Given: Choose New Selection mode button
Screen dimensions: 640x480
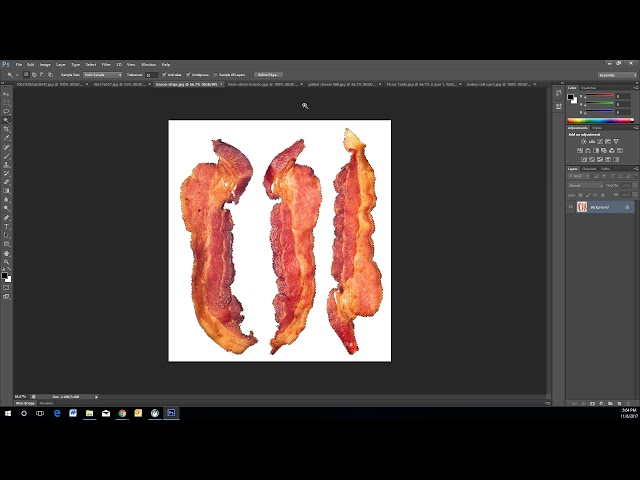Looking at the screenshot, I should [26, 75].
